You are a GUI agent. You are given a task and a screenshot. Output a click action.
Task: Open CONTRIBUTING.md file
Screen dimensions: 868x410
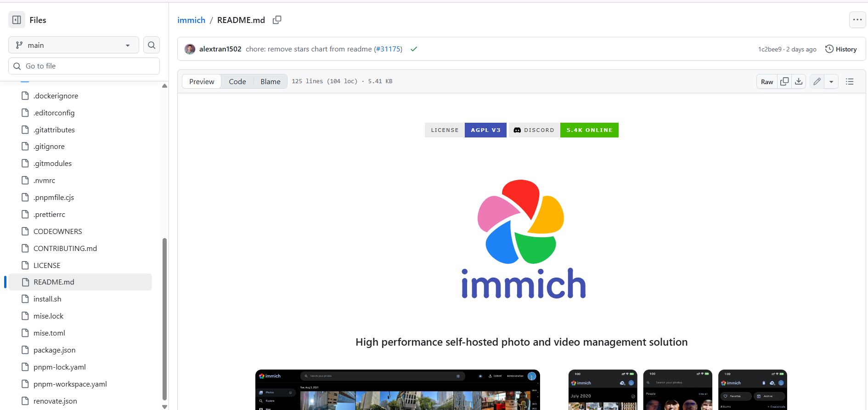(65, 248)
